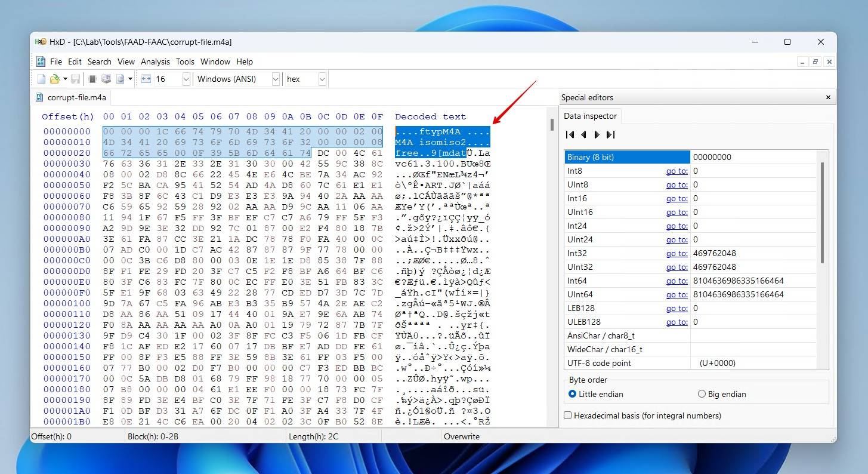Screen dimensions: 868x474
Task: Click the Open disk image icon
Action: tap(121, 79)
